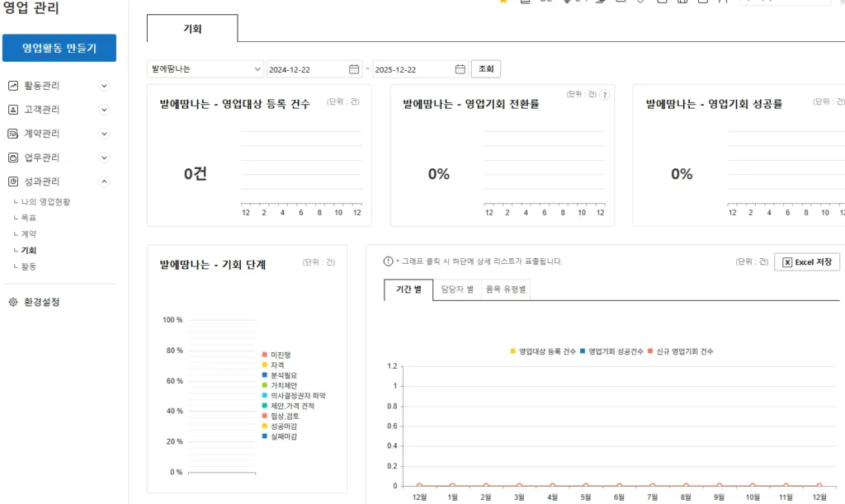Toggle the 영업기회 성공건수 legend series
The height and width of the screenshot is (504, 845).
[613, 351]
